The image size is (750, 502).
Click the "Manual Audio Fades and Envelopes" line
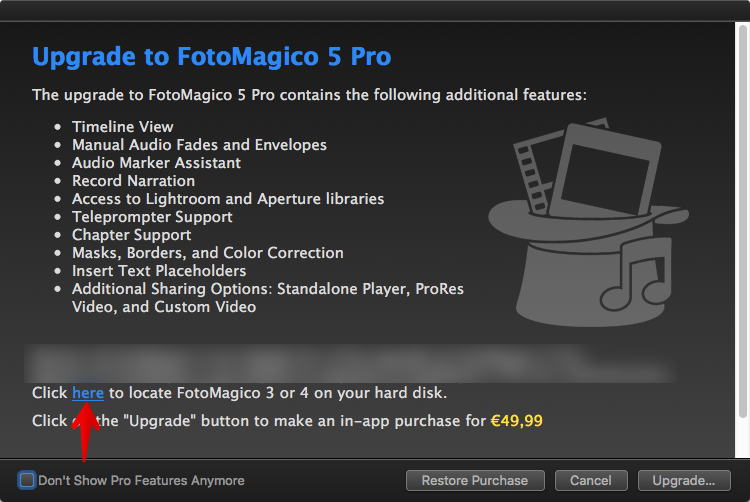[199, 145]
